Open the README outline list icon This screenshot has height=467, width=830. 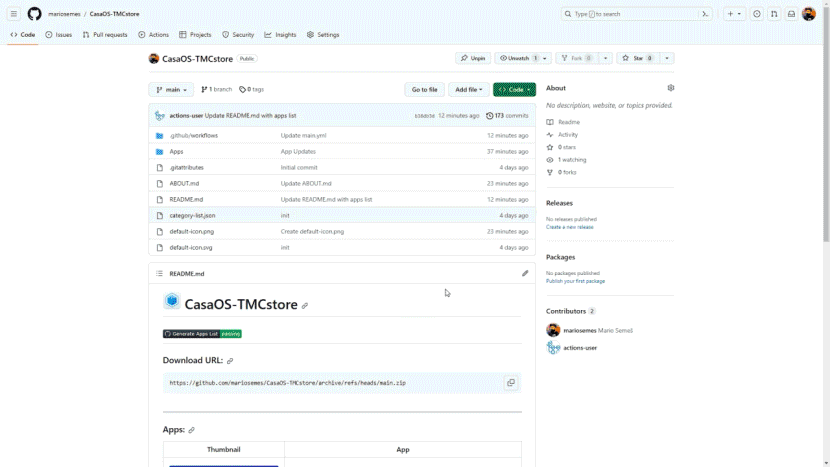tap(159, 273)
